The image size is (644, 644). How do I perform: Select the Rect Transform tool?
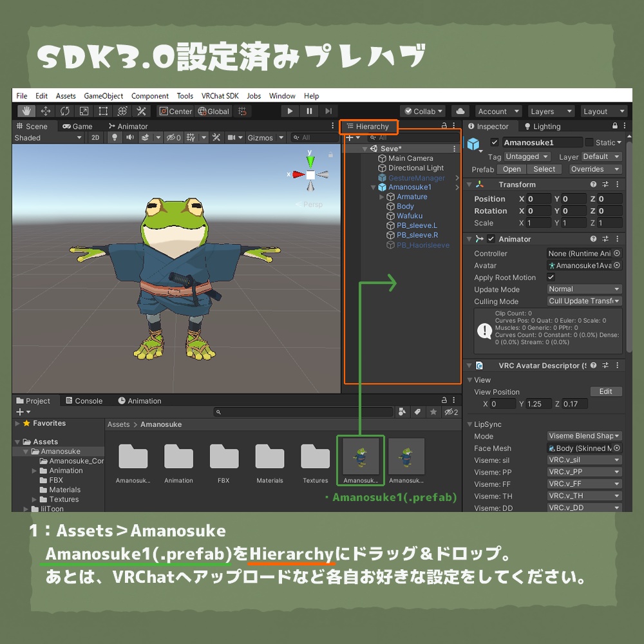click(x=103, y=111)
